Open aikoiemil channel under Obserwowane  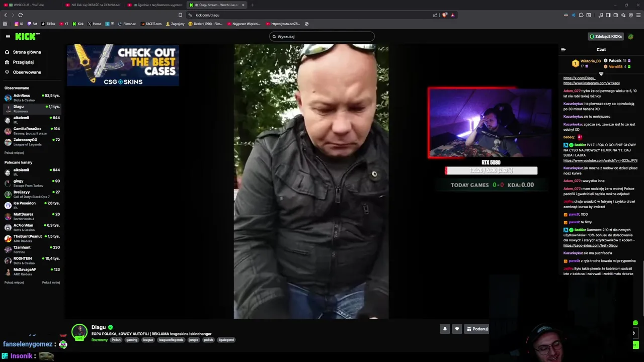coord(32,119)
